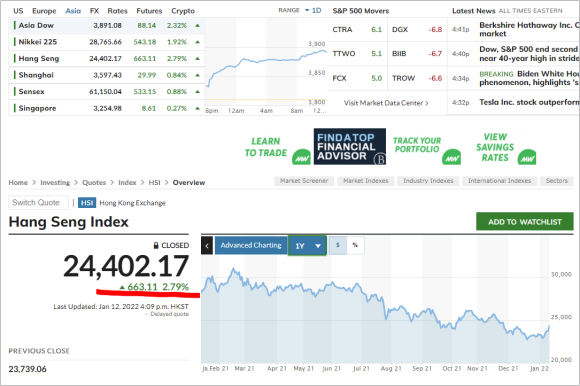Click the Previous Close value 23,739.06
Image resolution: width=580 pixels, height=386 pixels.
[x=27, y=369]
